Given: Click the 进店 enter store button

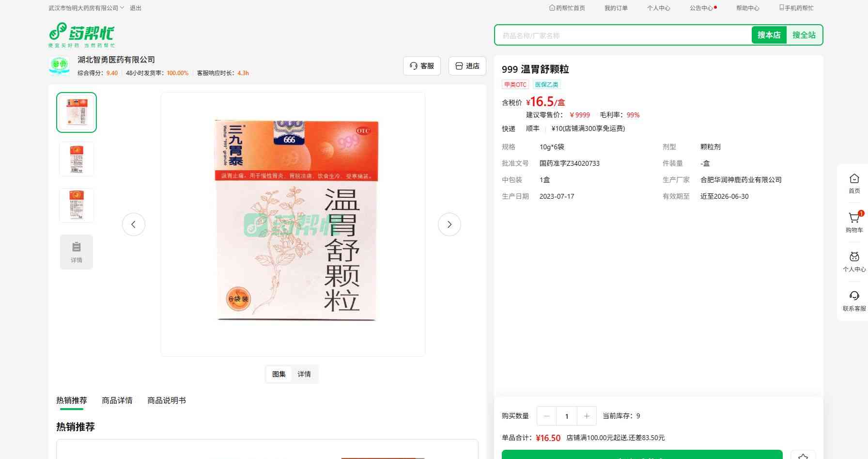Looking at the screenshot, I should coord(467,66).
